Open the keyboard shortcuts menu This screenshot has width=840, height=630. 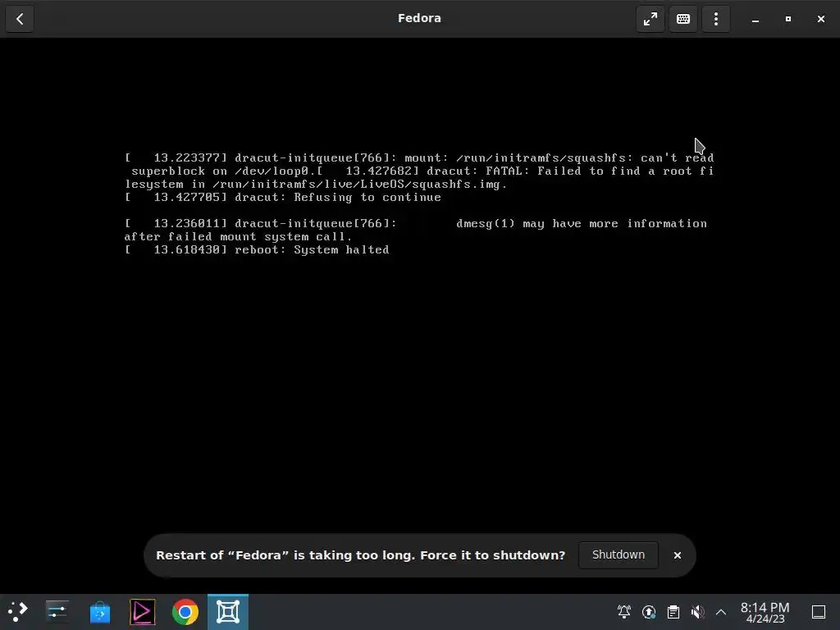683,19
